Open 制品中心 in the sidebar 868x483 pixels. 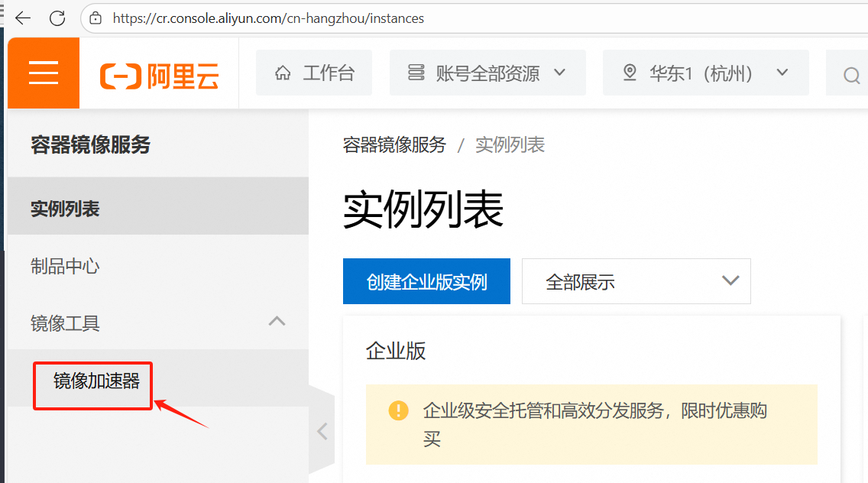157,267
